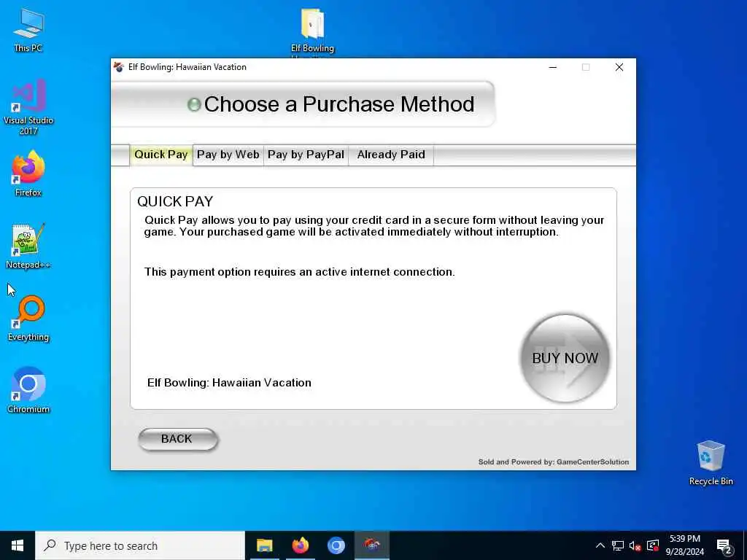Open Chromium from the taskbar
The image size is (747, 560).
tap(336, 545)
